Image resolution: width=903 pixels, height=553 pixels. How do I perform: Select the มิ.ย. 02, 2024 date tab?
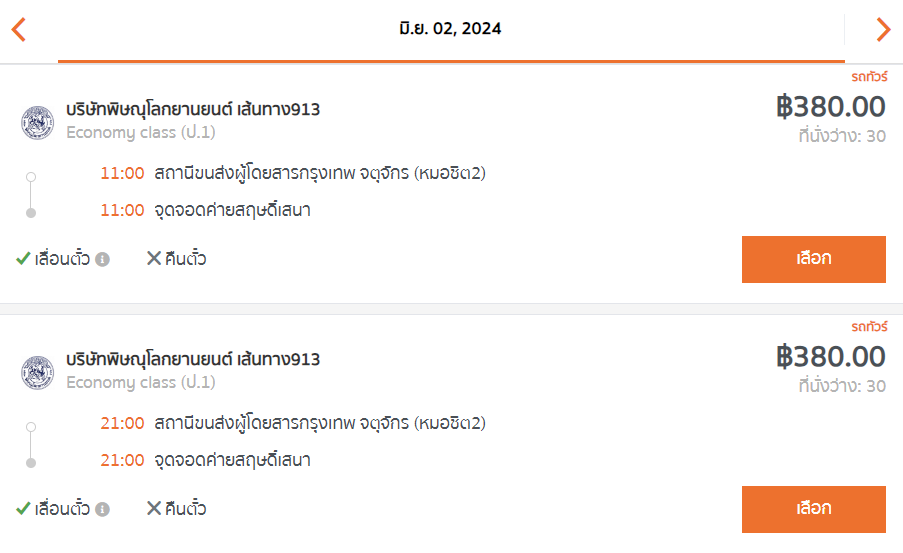tap(450, 29)
